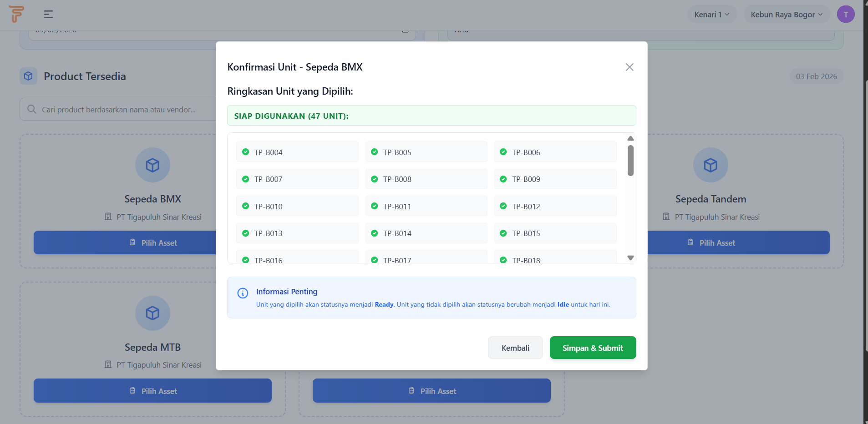868x424 pixels.
Task: Open the Kebun Raya Bogor dropdown
Action: coord(786,15)
